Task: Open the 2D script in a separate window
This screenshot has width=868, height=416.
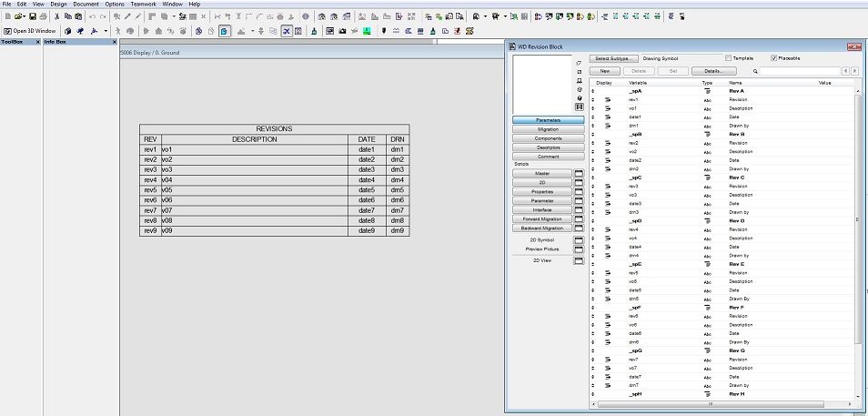Action: pyautogui.click(x=579, y=182)
